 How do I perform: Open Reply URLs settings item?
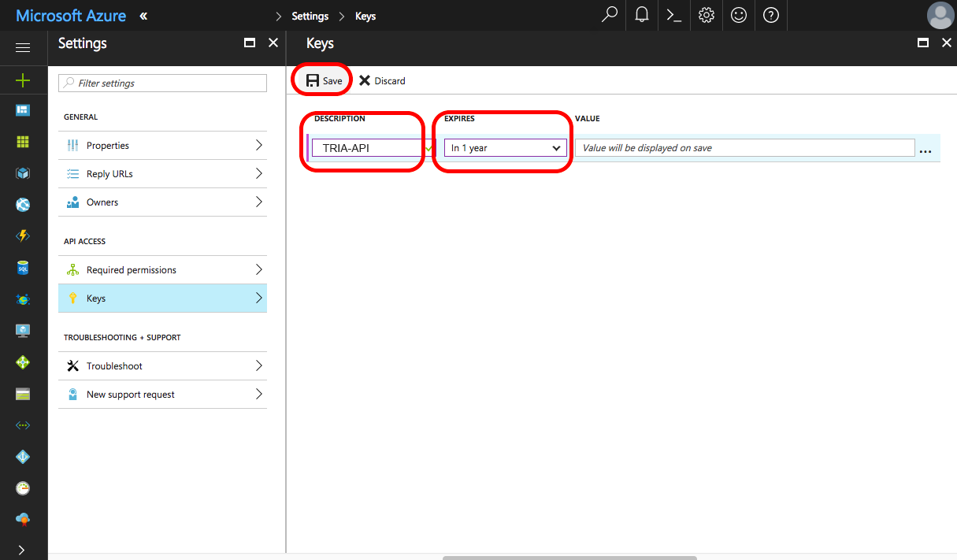(162, 174)
